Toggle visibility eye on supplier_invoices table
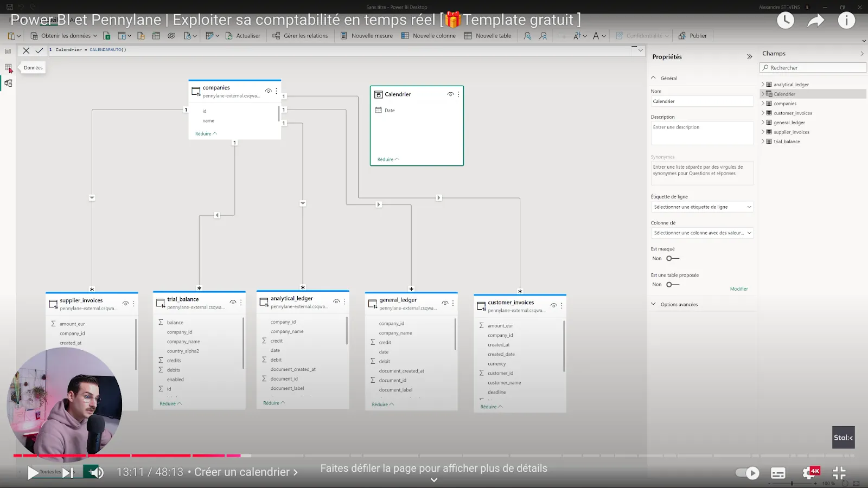 pyautogui.click(x=125, y=304)
